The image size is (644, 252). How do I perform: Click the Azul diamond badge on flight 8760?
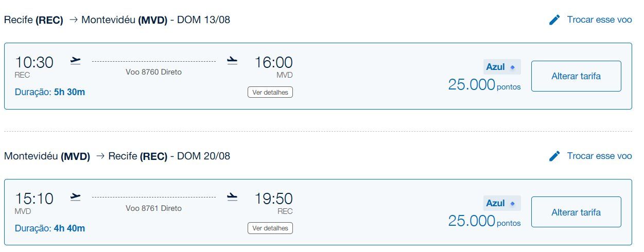coord(502,67)
